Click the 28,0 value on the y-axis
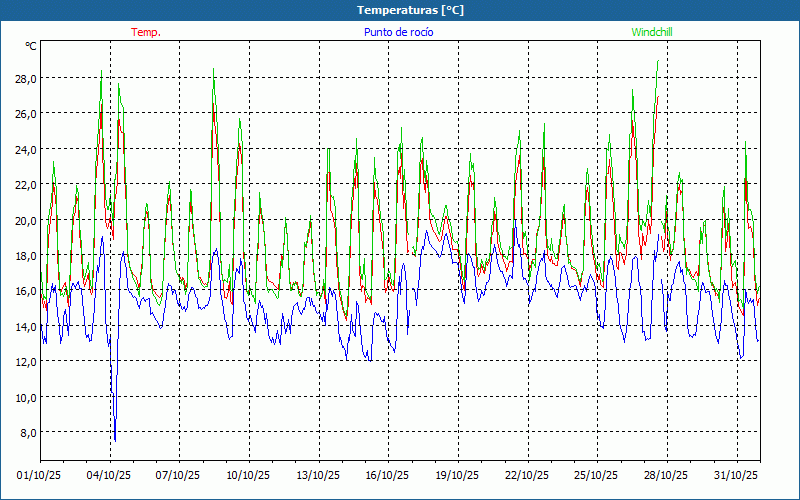 (25, 79)
